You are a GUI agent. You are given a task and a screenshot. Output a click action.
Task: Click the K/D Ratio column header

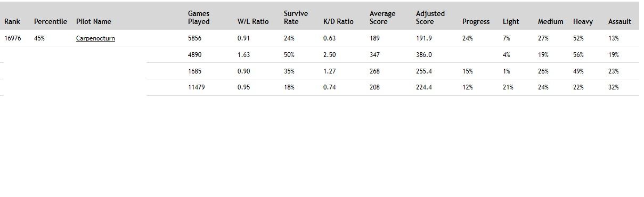pyautogui.click(x=338, y=22)
